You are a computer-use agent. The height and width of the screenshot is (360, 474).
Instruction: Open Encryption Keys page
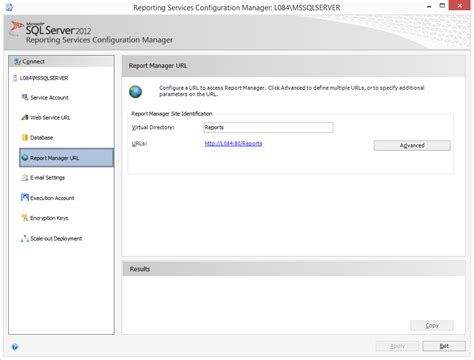(x=49, y=218)
